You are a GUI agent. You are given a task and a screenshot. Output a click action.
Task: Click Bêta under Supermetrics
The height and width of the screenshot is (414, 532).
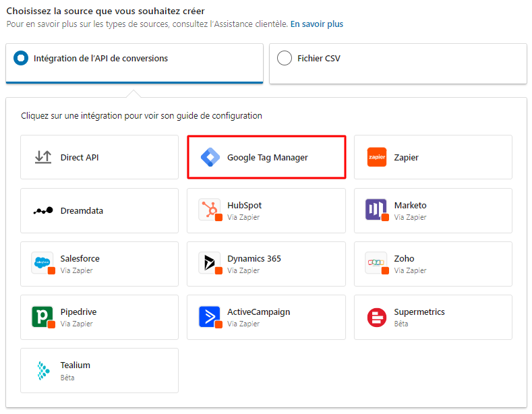(x=401, y=324)
